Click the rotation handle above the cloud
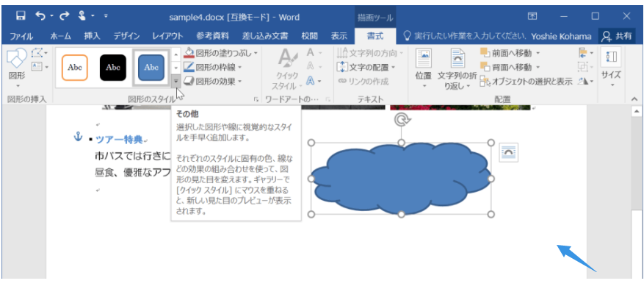644x289 pixels. point(401,120)
